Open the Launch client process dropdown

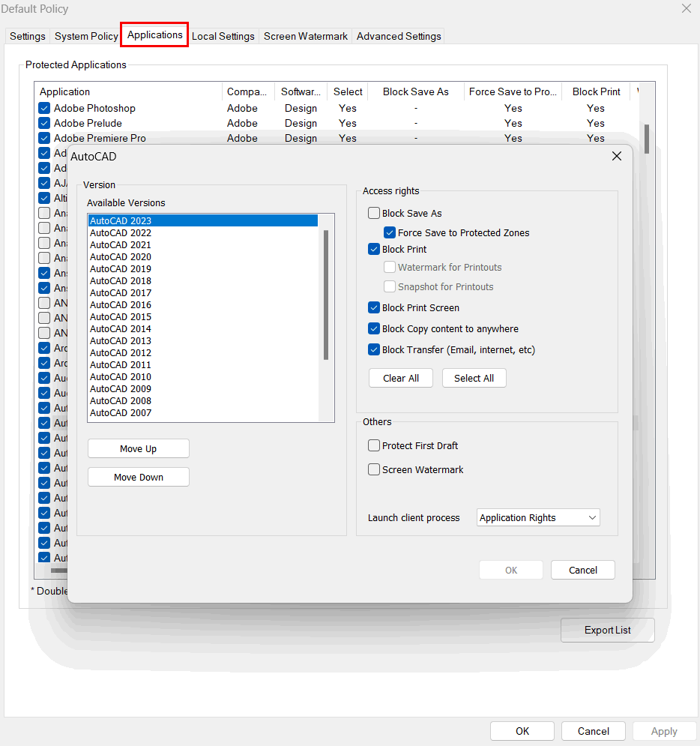point(538,518)
